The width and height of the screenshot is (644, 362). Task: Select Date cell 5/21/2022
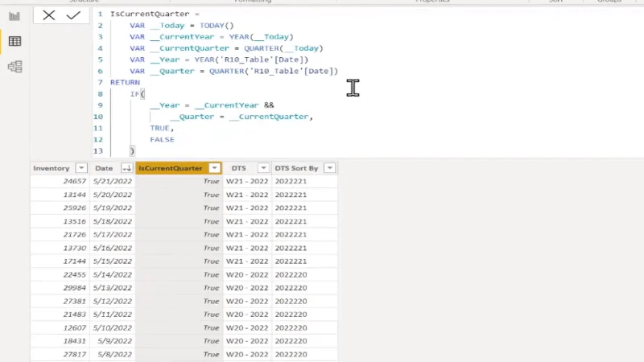113,181
